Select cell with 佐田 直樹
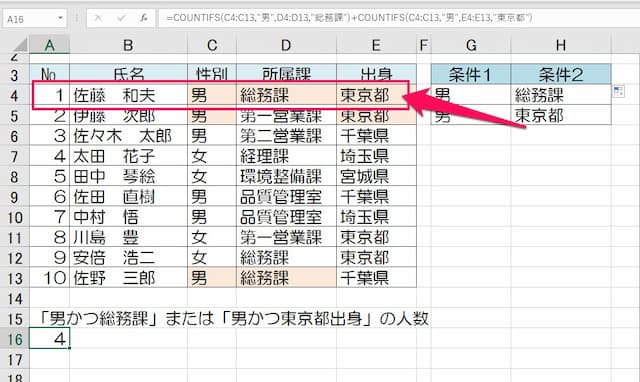 [128, 197]
